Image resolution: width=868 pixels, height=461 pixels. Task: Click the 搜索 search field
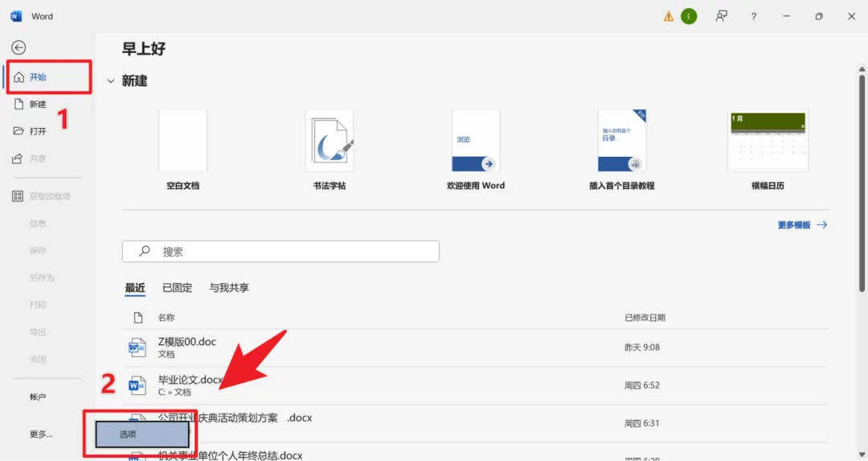coord(280,252)
